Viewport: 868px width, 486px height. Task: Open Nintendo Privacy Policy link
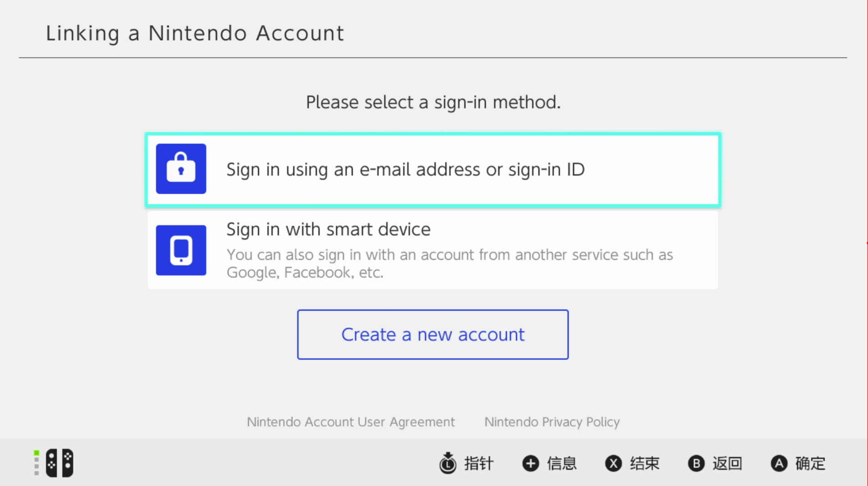[x=552, y=422]
